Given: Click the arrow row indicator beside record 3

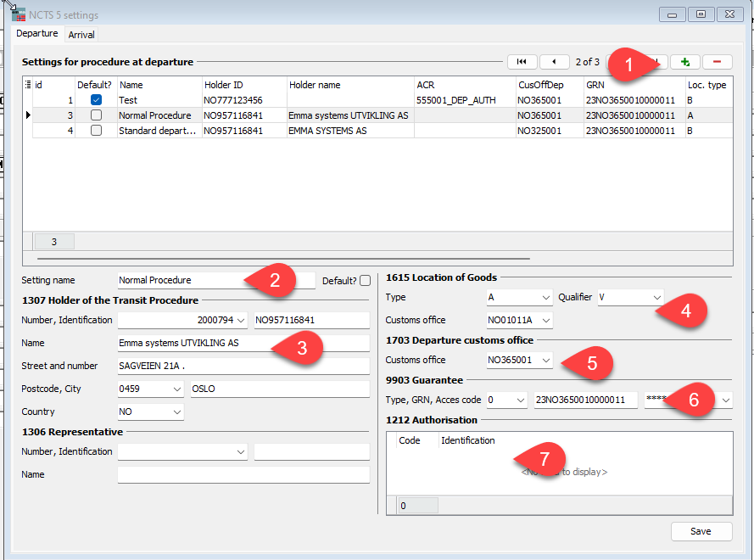Looking at the screenshot, I should click(x=28, y=115).
